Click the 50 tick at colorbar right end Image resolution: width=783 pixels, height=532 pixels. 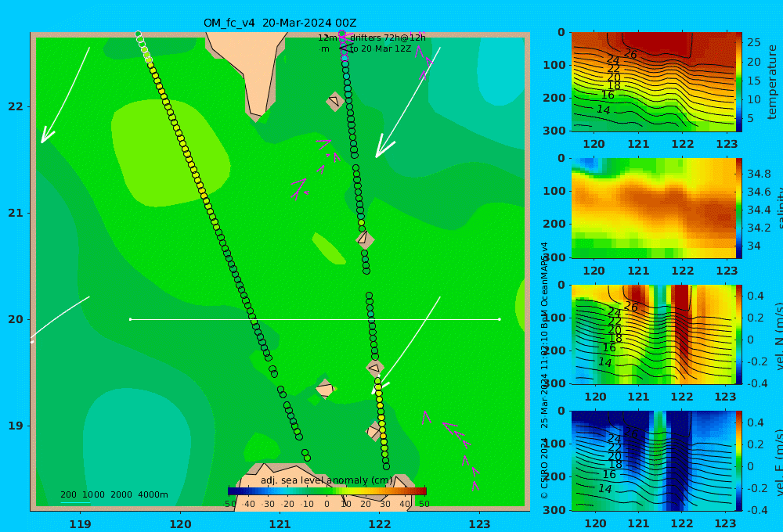[x=424, y=504]
